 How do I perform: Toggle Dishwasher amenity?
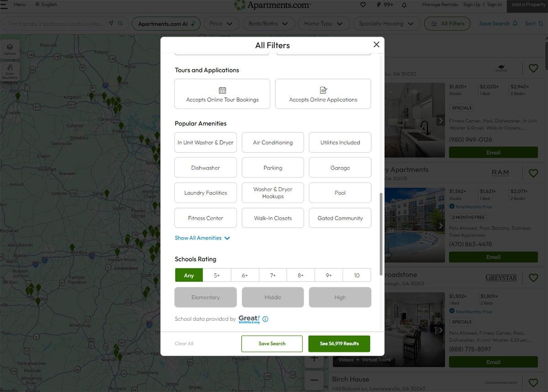coord(205,167)
